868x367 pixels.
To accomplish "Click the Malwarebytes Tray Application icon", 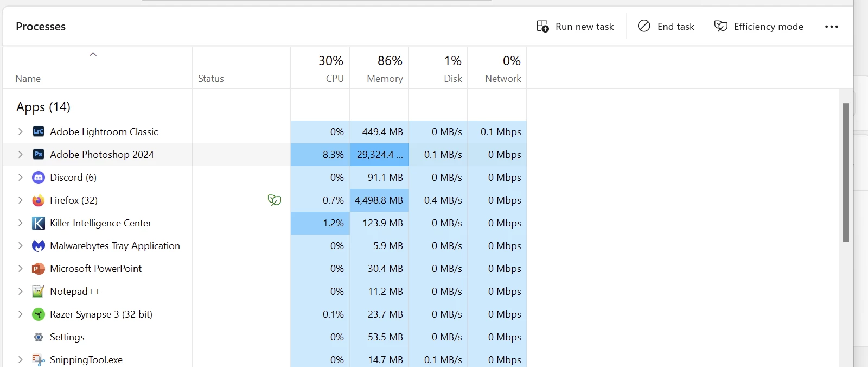I will tap(39, 246).
